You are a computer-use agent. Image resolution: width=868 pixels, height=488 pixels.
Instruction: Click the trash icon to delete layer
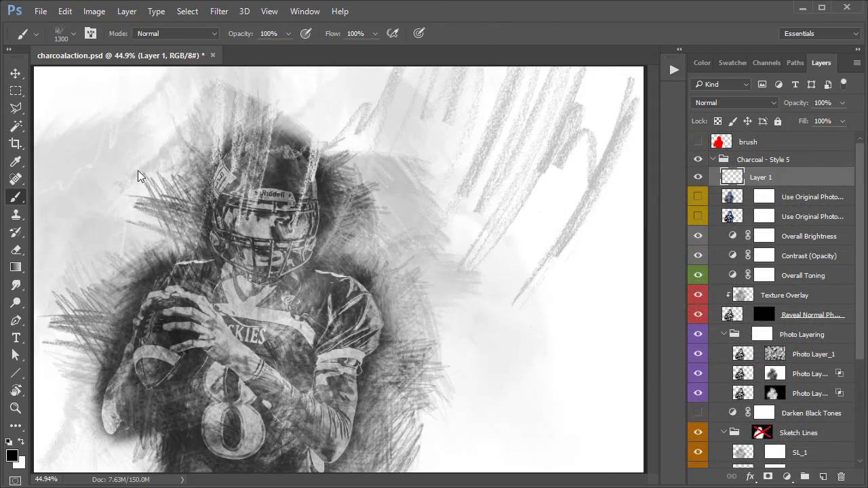click(x=842, y=476)
